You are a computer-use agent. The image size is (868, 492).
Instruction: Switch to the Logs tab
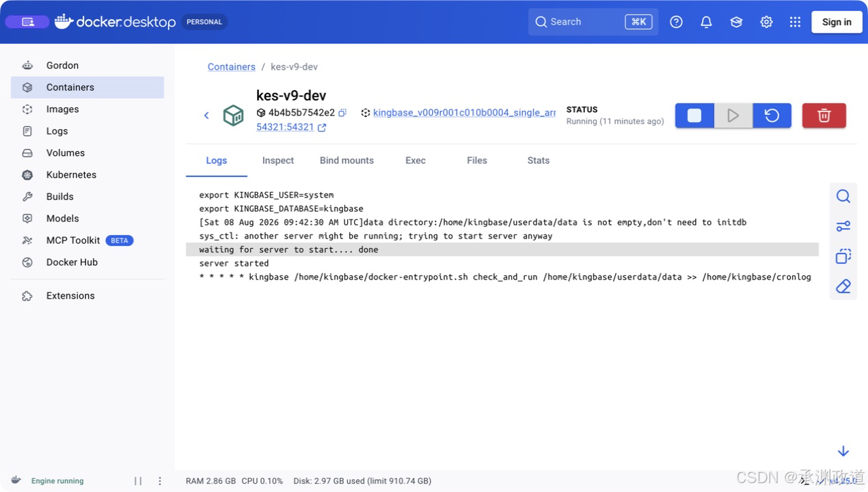click(x=217, y=161)
